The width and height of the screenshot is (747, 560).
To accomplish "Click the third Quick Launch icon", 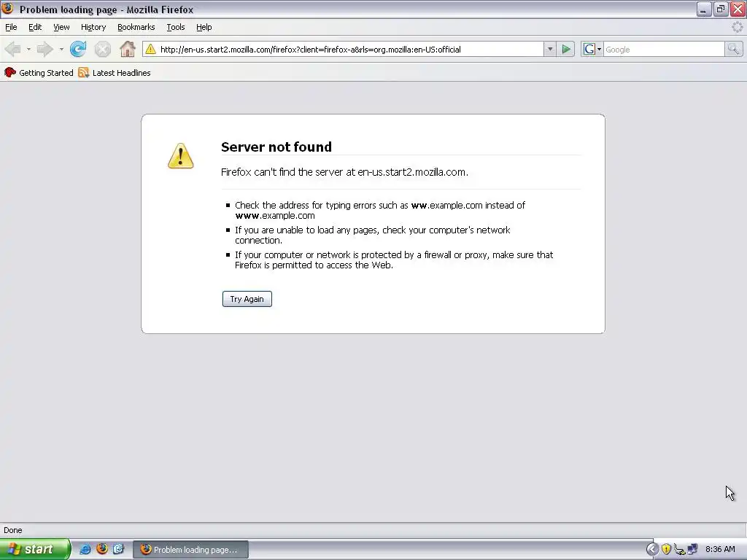I will pyautogui.click(x=119, y=549).
